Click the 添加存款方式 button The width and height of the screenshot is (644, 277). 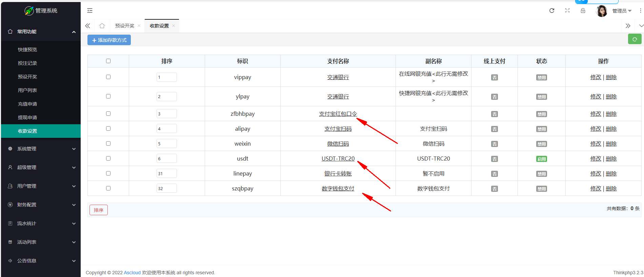coord(109,40)
